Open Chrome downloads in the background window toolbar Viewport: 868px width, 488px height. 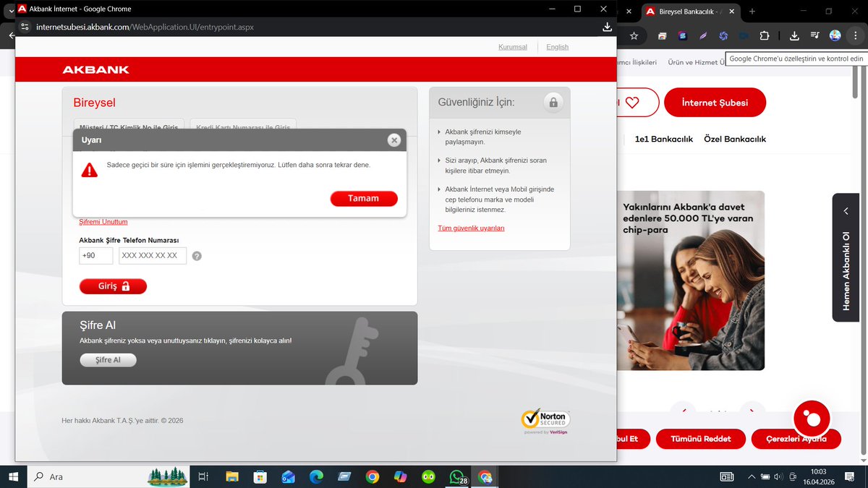(794, 35)
